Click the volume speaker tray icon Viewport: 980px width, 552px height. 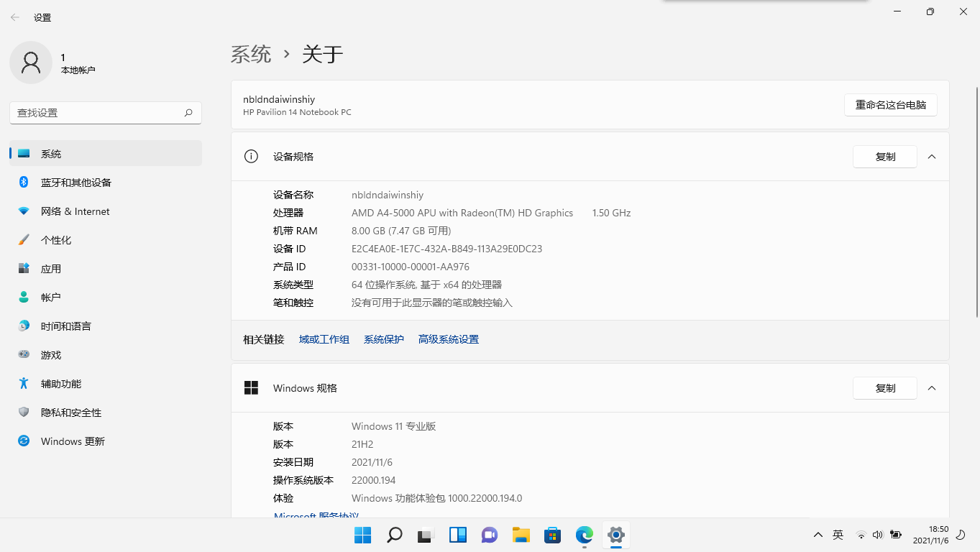tap(878, 535)
